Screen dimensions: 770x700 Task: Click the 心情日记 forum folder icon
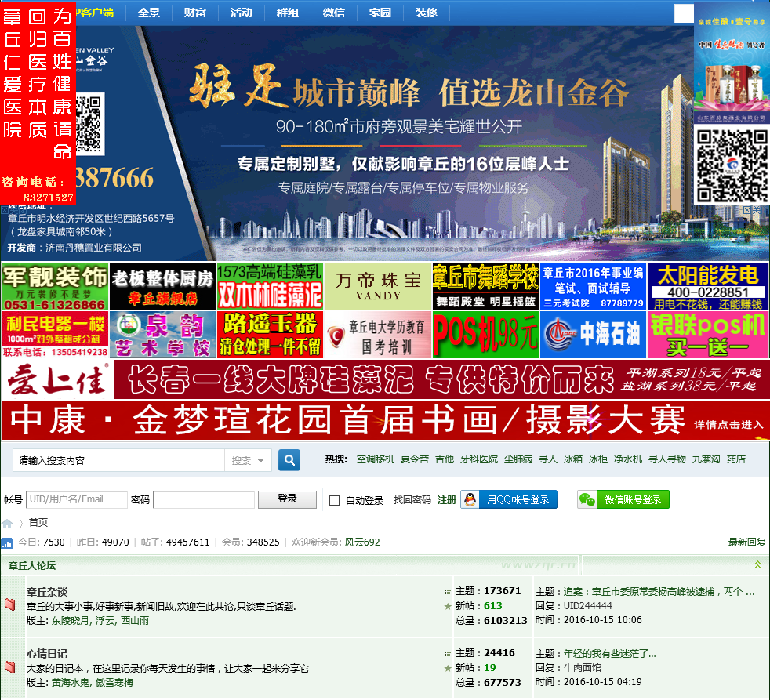click(x=10, y=666)
